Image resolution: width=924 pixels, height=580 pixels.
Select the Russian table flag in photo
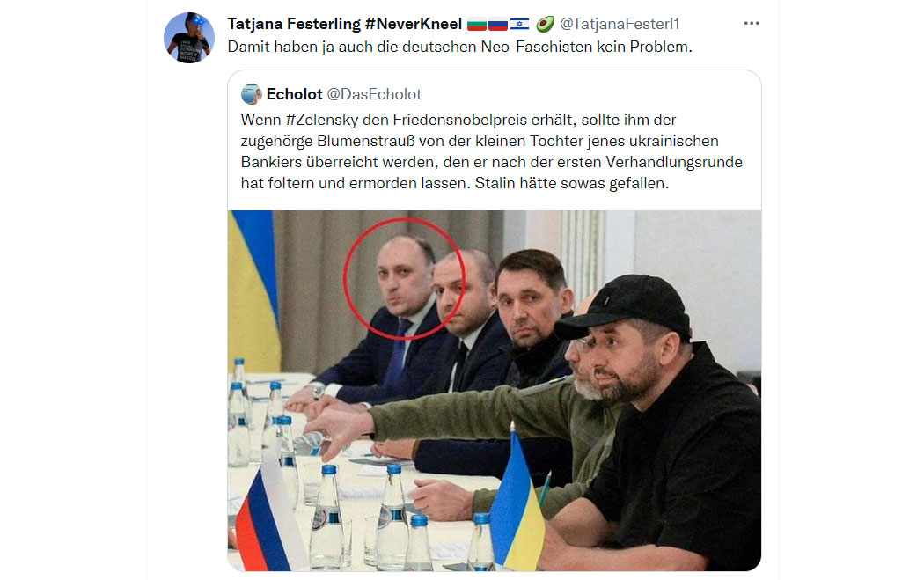268,515
